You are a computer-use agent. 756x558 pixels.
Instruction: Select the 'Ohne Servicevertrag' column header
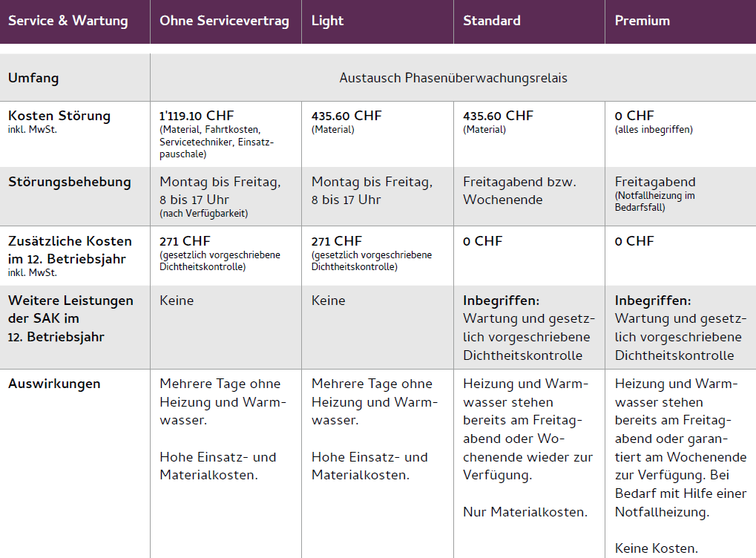coord(224,21)
